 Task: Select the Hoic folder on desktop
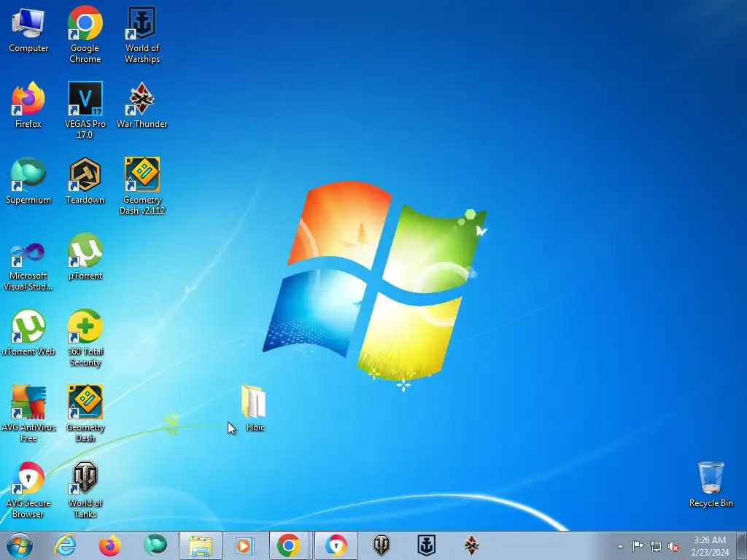[x=255, y=408]
